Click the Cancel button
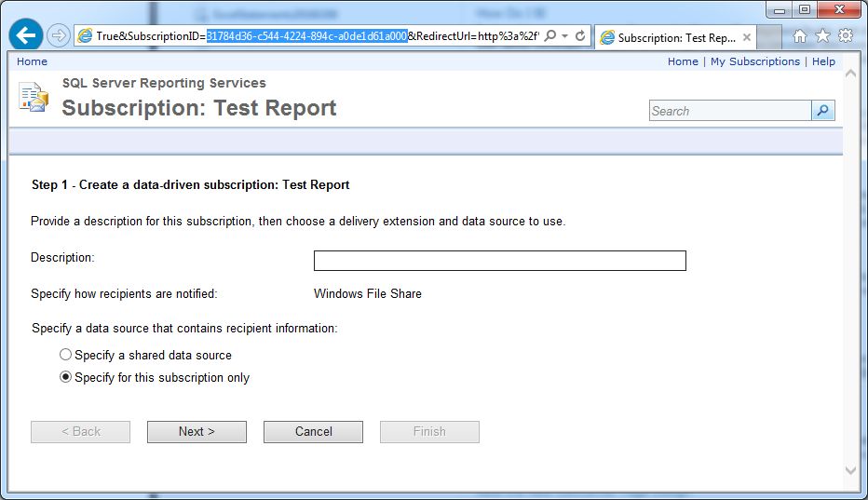 [x=313, y=432]
